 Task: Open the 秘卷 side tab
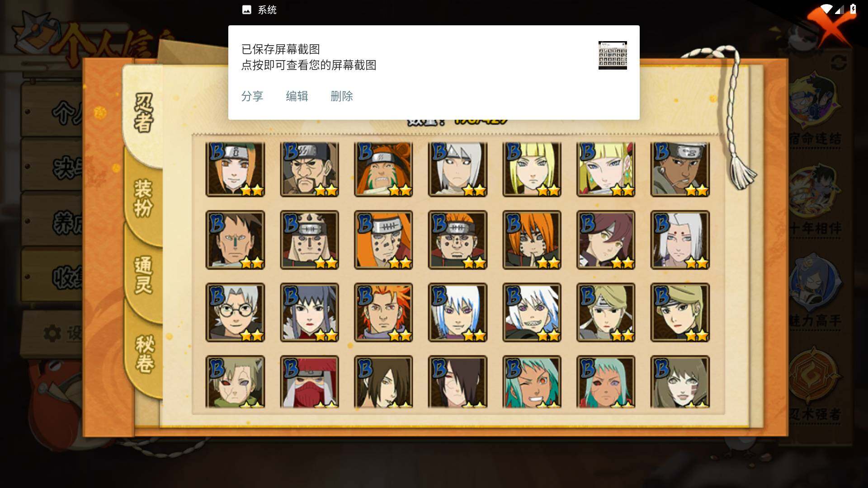pyautogui.click(x=145, y=354)
